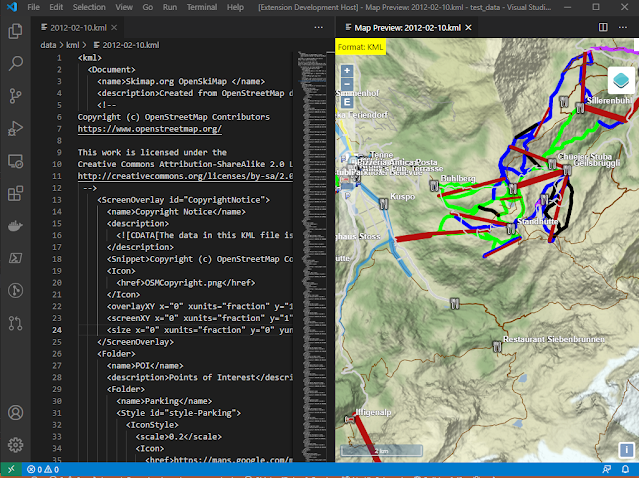Zoom out on the map preview
Image resolution: width=639 pixels, height=478 pixels.
[347, 85]
